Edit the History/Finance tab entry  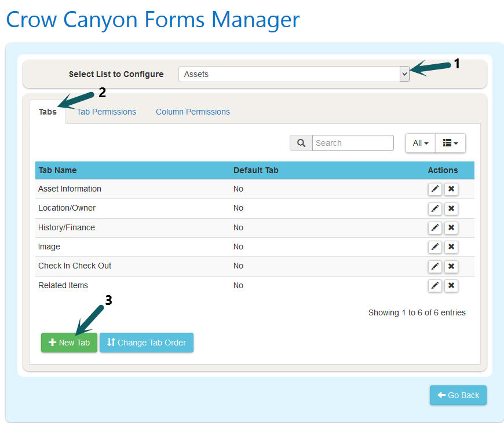tap(434, 228)
